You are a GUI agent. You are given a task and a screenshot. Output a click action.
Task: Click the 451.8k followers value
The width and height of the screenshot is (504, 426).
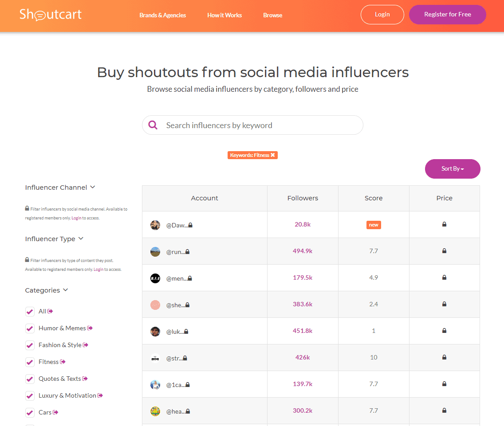coord(303,331)
